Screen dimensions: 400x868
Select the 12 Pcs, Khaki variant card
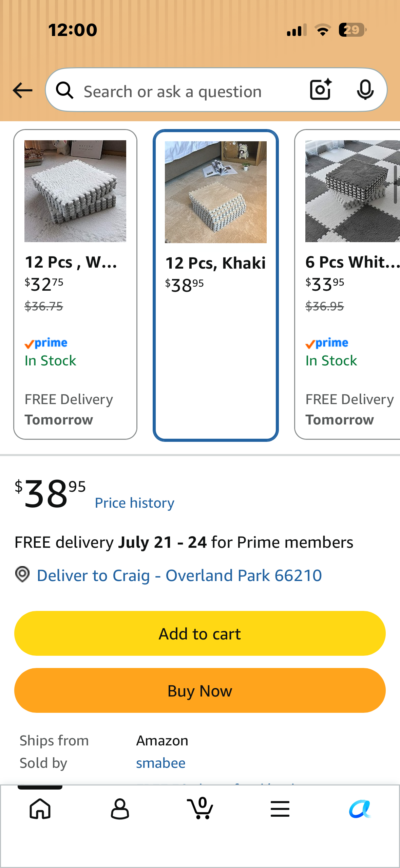(x=216, y=285)
